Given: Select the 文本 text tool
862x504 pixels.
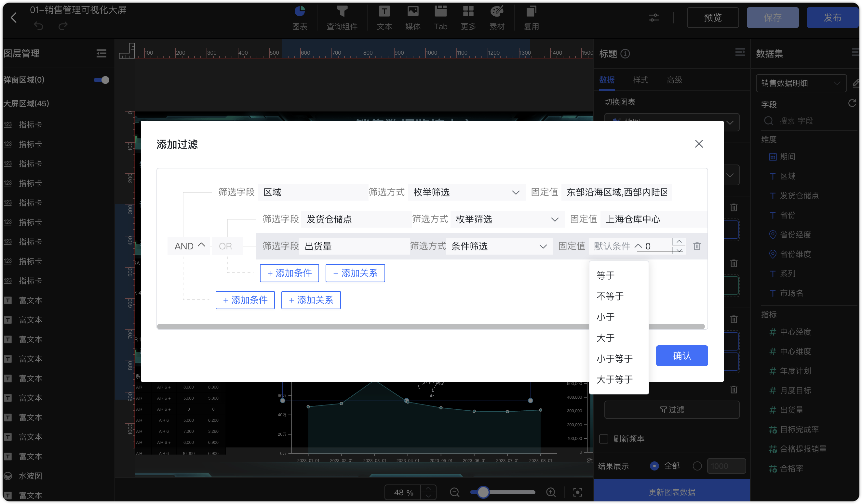Looking at the screenshot, I should click(384, 18).
